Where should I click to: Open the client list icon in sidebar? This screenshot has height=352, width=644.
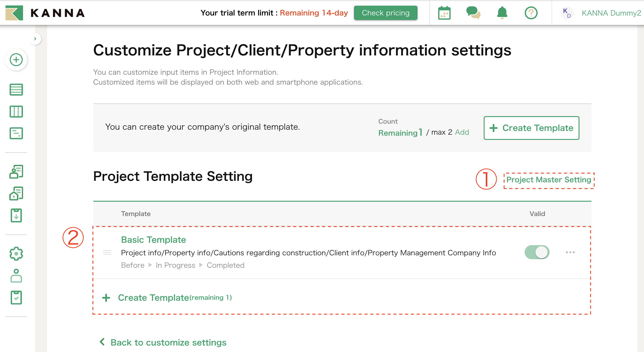pyautogui.click(x=16, y=172)
